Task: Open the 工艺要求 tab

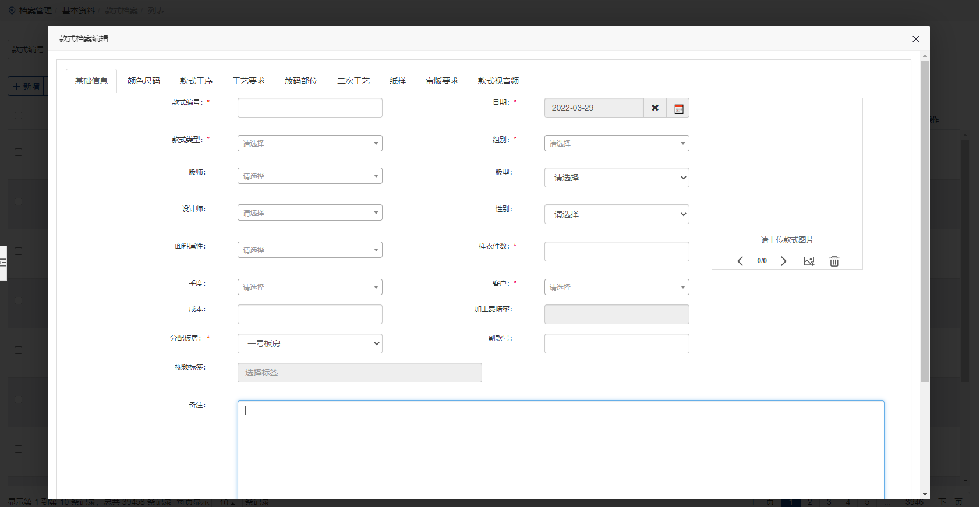Action: [x=249, y=81]
